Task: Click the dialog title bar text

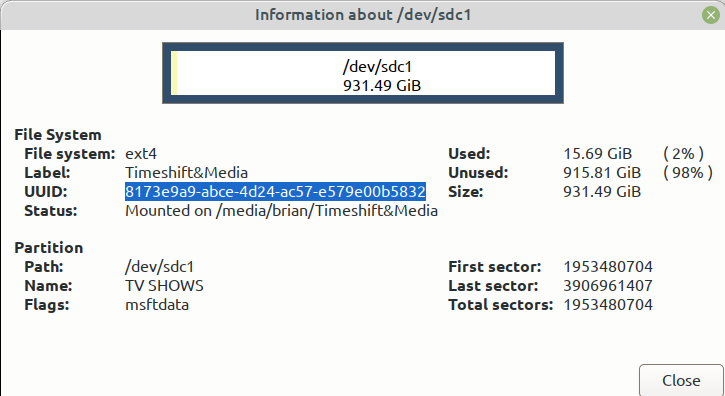Action: tap(363, 15)
